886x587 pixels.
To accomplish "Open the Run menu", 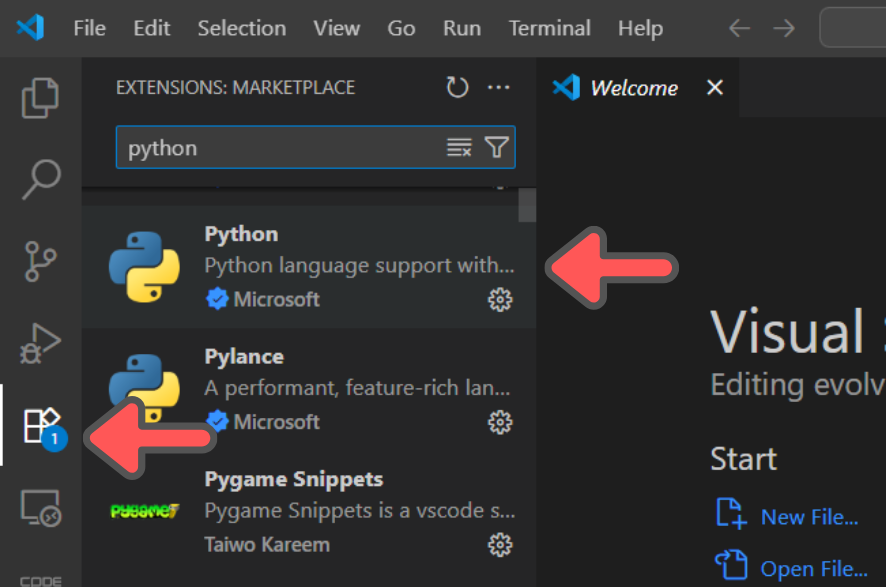I will pos(462,28).
